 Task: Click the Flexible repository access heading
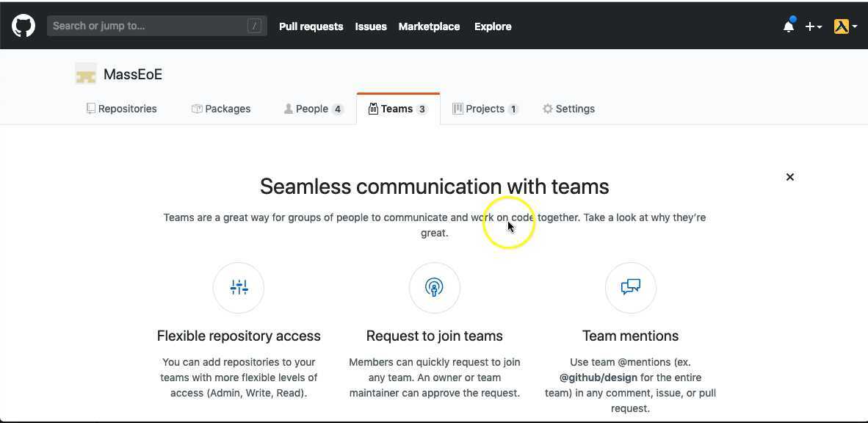(239, 336)
